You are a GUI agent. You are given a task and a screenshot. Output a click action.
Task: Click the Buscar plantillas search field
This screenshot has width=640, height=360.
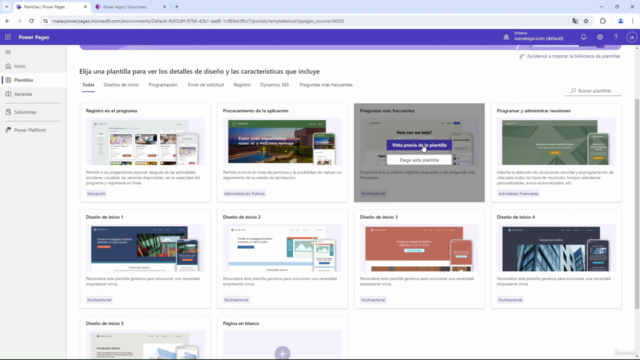[x=594, y=91]
